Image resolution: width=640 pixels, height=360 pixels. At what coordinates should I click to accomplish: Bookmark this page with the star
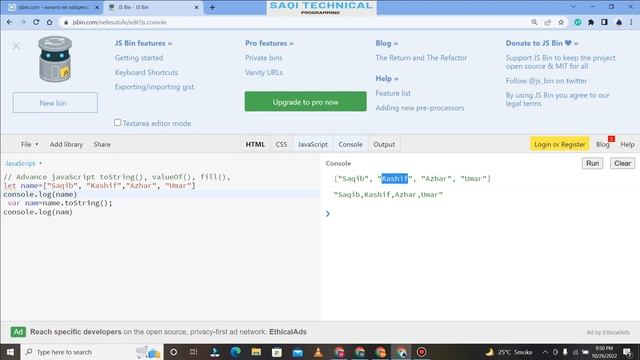point(561,22)
